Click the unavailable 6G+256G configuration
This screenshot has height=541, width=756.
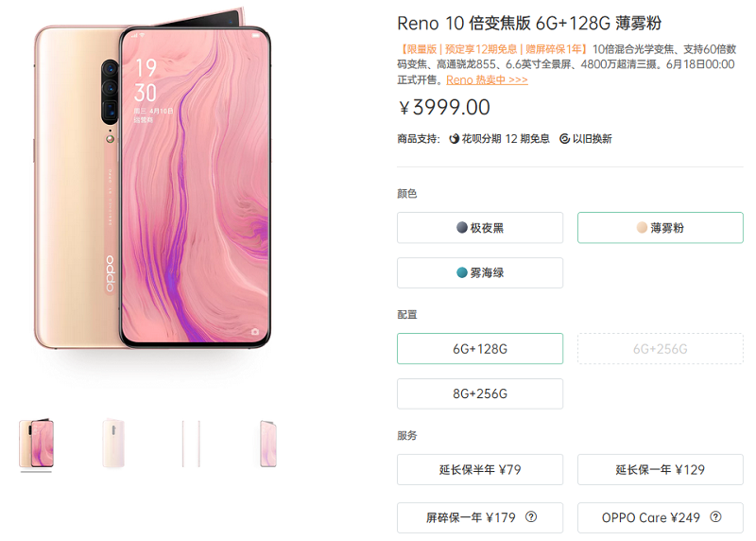click(660, 348)
